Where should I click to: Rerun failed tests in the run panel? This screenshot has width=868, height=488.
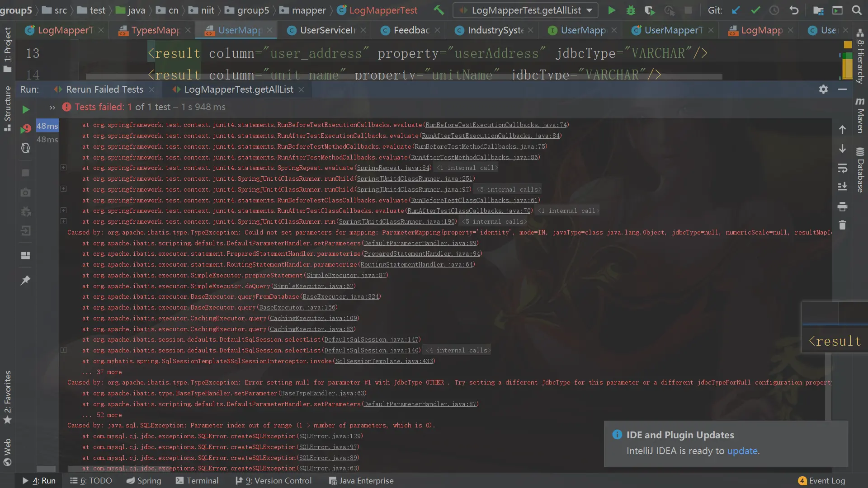[26, 129]
